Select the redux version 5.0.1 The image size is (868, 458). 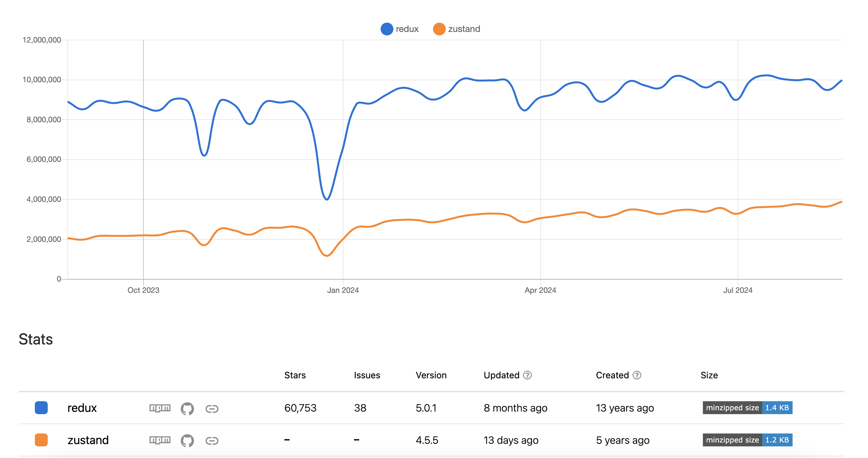[426, 408]
